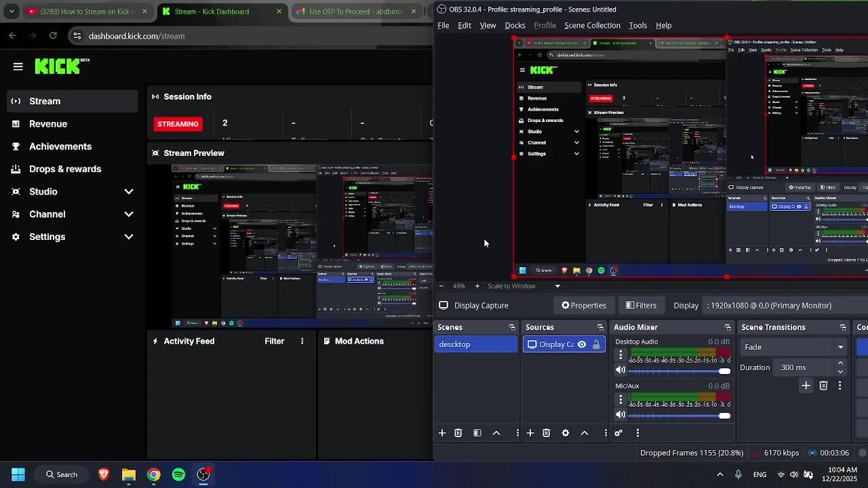Click Properties button in OBS
Screen dimensions: 868x488
point(584,306)
